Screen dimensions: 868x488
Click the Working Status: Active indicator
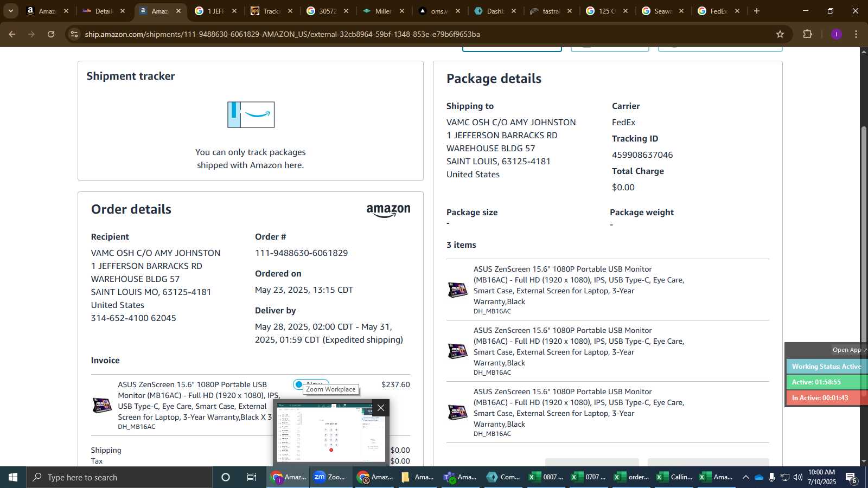click(x=826, y=367)
